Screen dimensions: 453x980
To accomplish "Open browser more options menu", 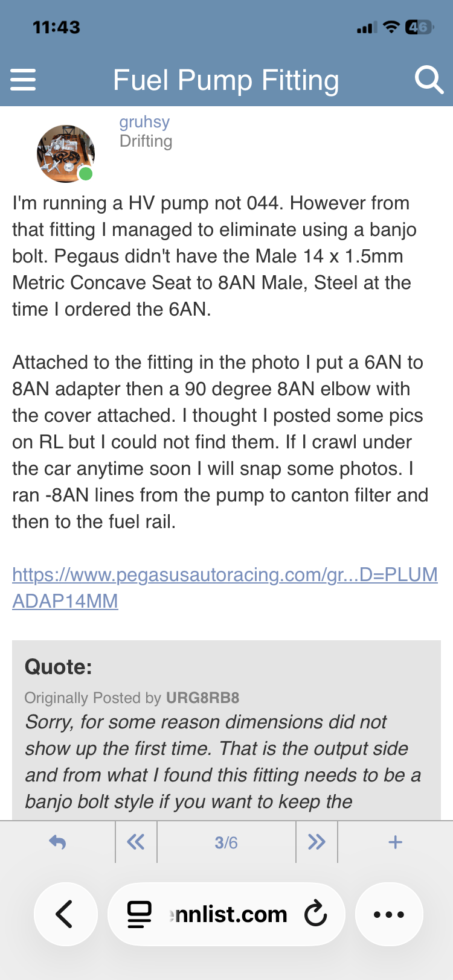I will [x=389, y=914].
